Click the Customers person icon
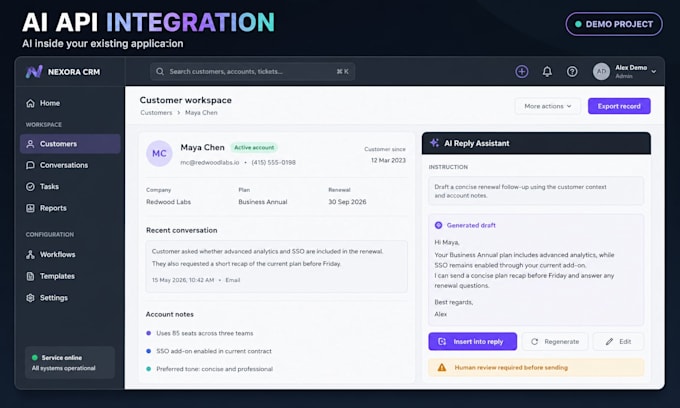The width and height of the screenshot is (680, 408). [x=30, y=144]
